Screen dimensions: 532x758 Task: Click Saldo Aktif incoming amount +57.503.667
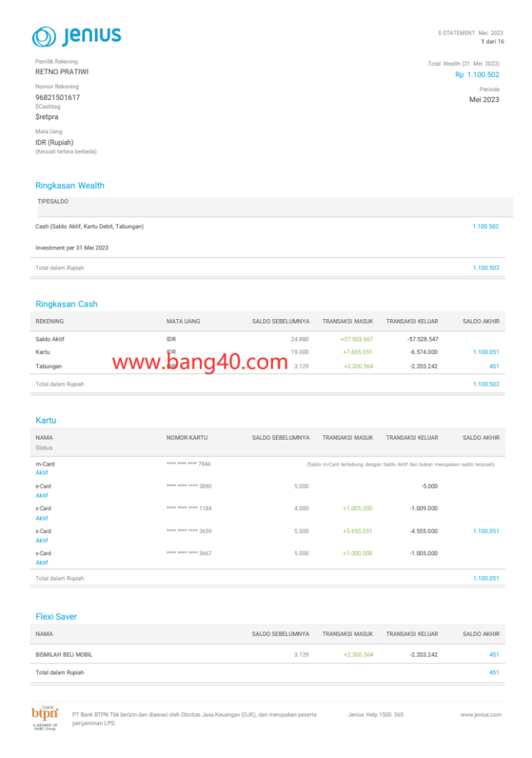(x=357, y=339)
